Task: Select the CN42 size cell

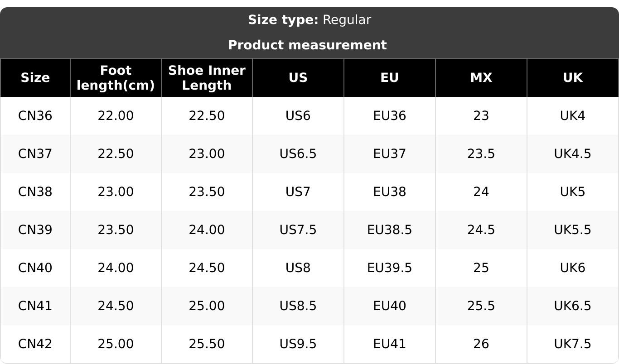Action: click(x=35, y=344)
